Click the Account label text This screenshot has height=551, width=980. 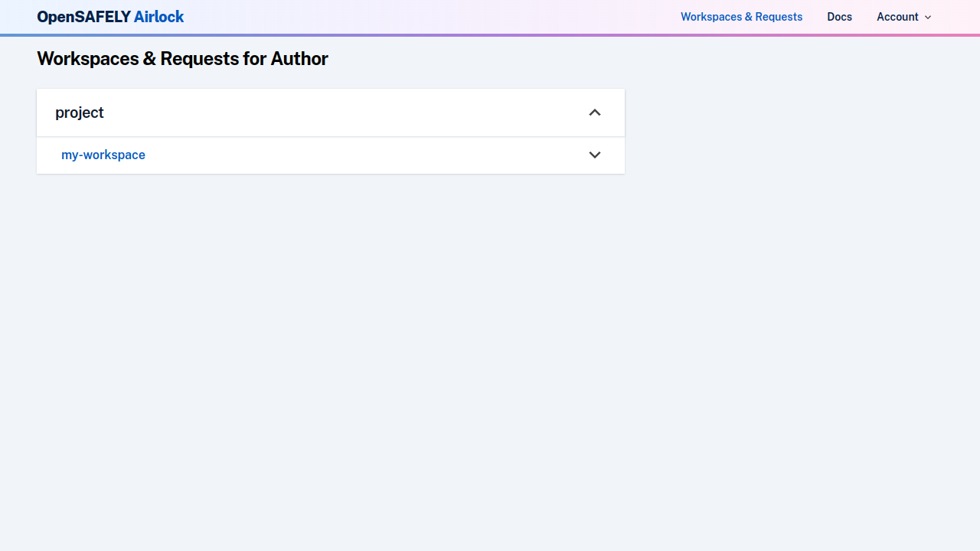897,17
